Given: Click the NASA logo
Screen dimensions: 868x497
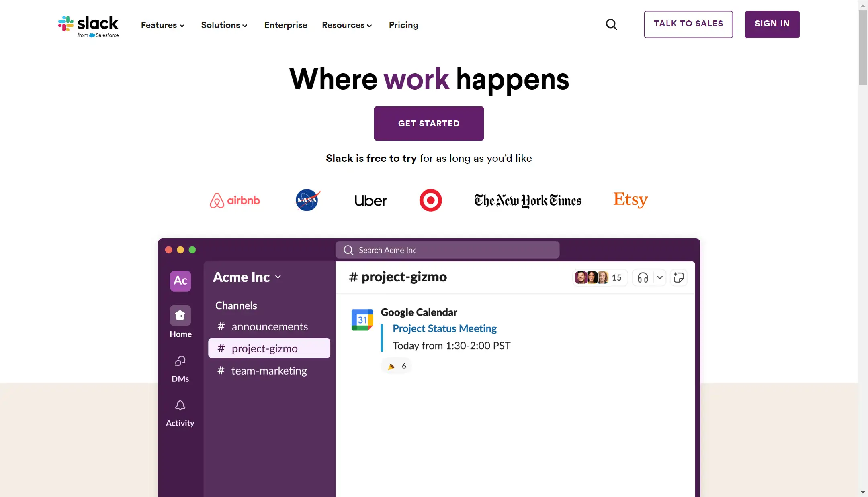Looking at the screenshot, I should coord(308,200).
